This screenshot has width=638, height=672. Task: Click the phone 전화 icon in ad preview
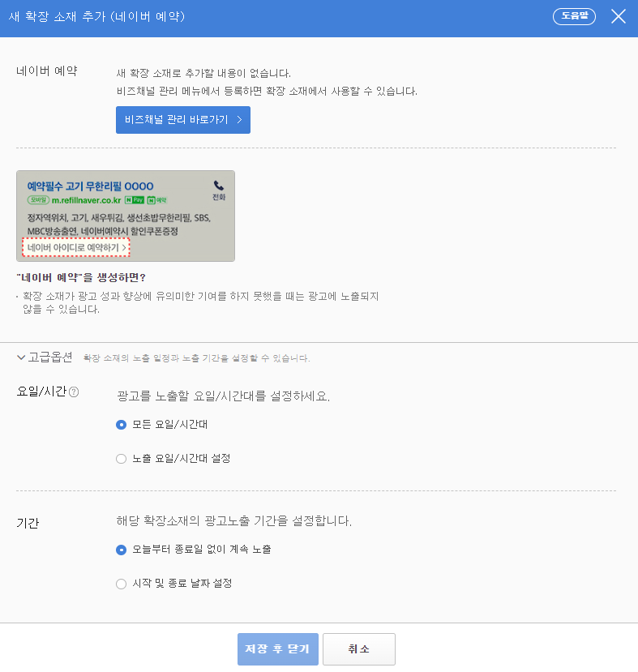(219, 190)
